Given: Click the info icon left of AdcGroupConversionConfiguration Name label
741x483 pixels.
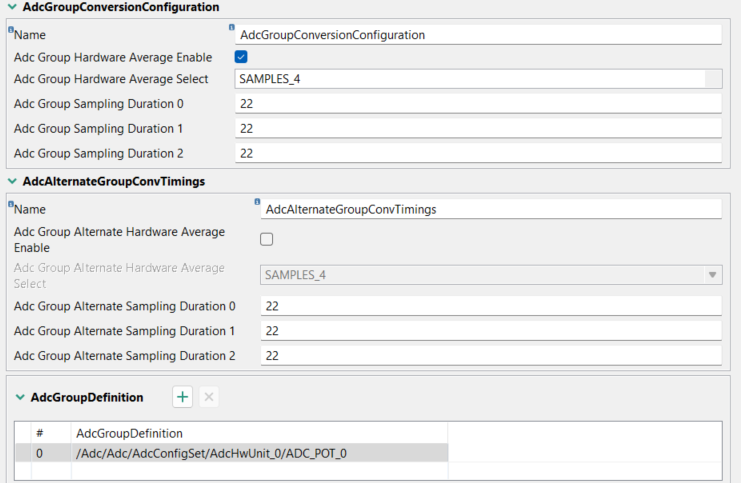Looking at the screenshot, I should click(x=10, y=30).
